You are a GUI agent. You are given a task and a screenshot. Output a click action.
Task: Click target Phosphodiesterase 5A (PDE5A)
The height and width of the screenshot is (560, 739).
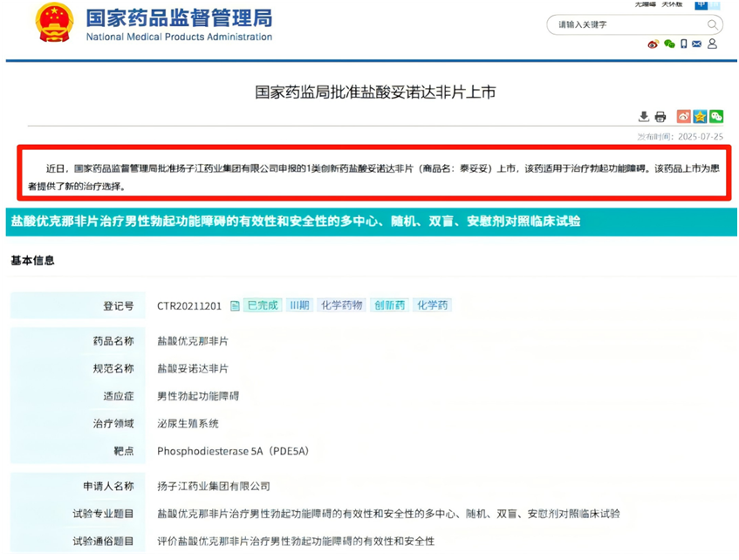click(x=233, y=451)
